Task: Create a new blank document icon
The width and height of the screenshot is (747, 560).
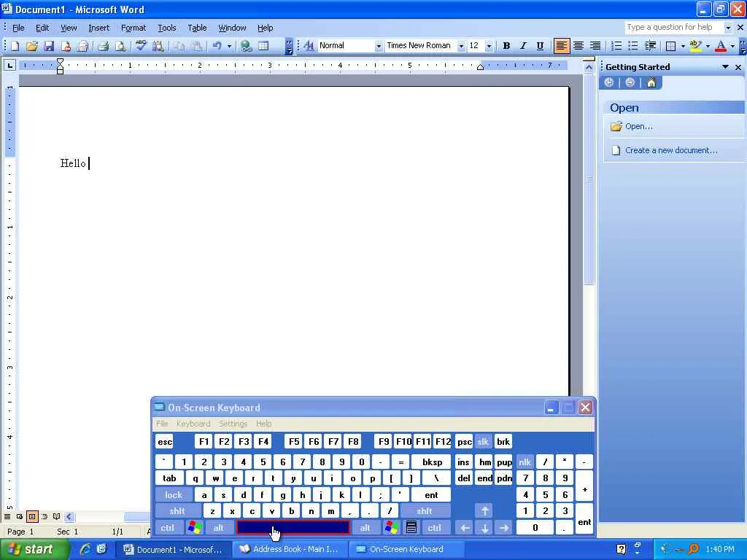Action: (x=15, y=46)
